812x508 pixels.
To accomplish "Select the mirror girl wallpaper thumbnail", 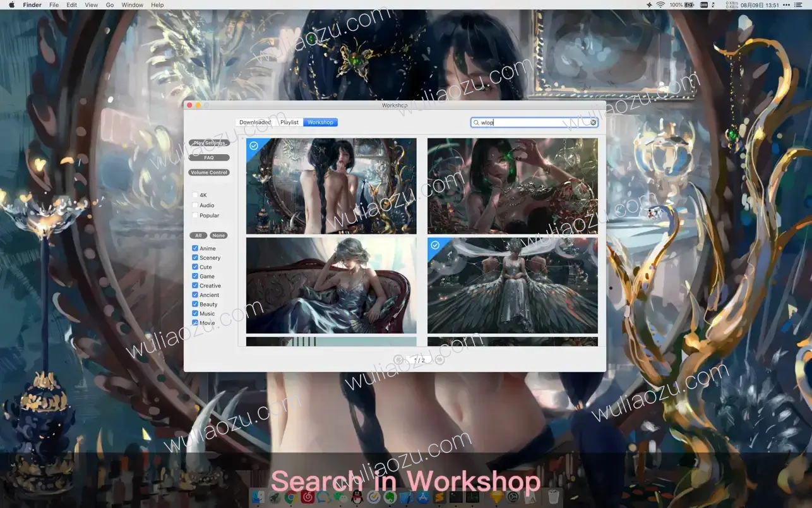I will (x=331, y=186).
